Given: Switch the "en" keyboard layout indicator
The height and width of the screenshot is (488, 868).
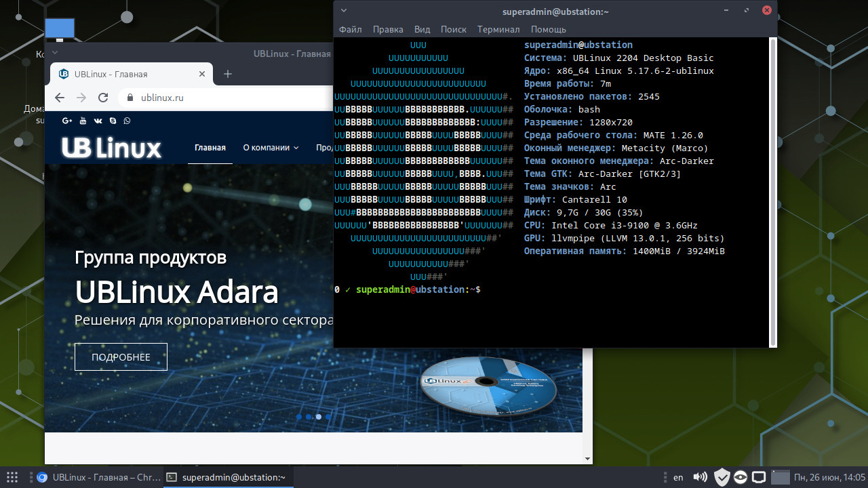Looking at the screenshot, I should tap(678, 477).
